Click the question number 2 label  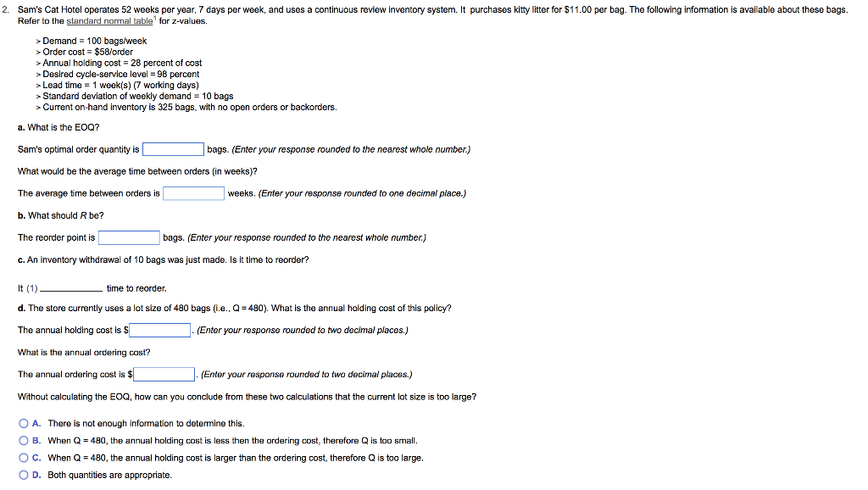tap(5, 9)
